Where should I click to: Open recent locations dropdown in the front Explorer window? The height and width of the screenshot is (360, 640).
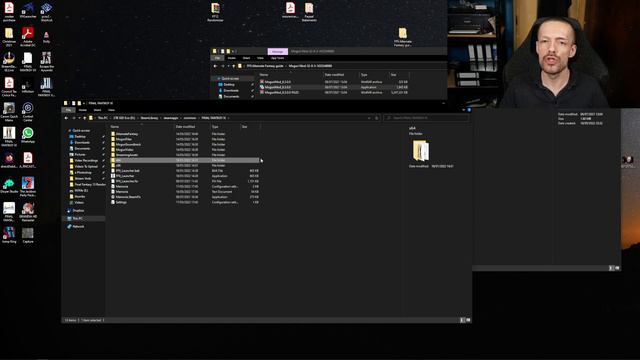pos(79,118)
